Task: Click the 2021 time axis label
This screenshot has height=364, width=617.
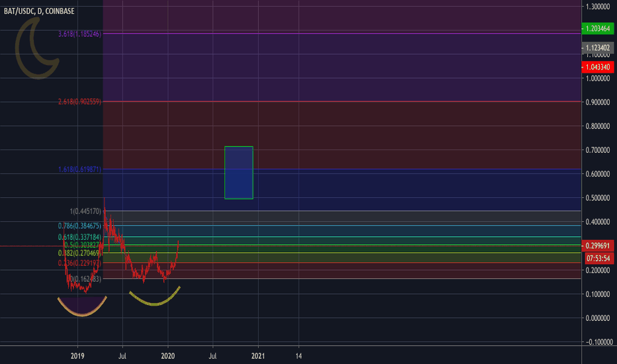Action: (258, 356)
